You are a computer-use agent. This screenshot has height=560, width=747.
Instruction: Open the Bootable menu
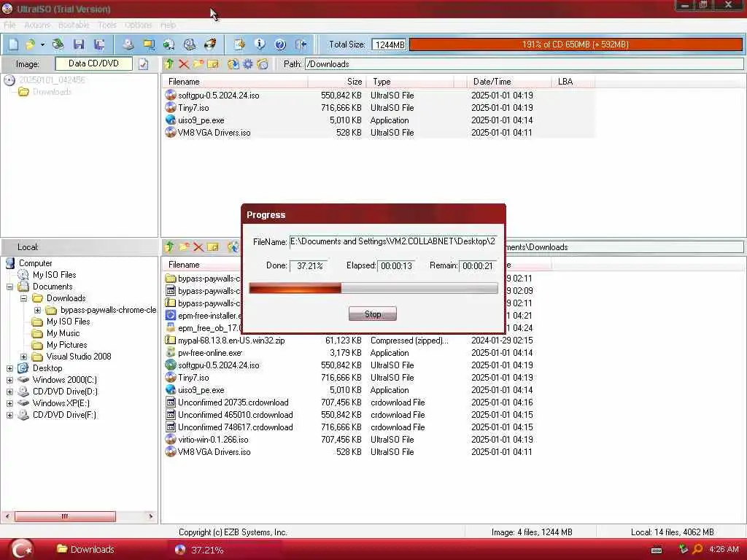[x=74, y=25]
